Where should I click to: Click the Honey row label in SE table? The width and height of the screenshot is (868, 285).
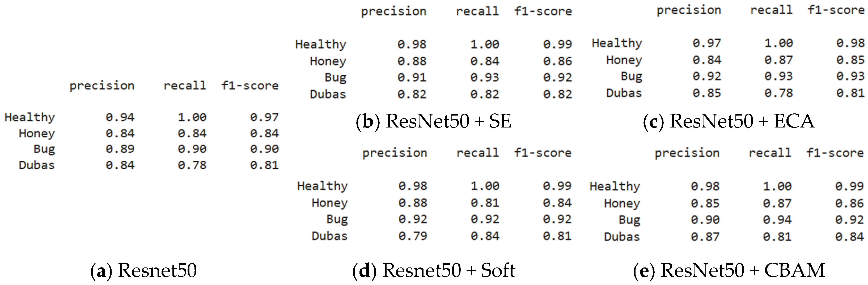coord(328,61)
